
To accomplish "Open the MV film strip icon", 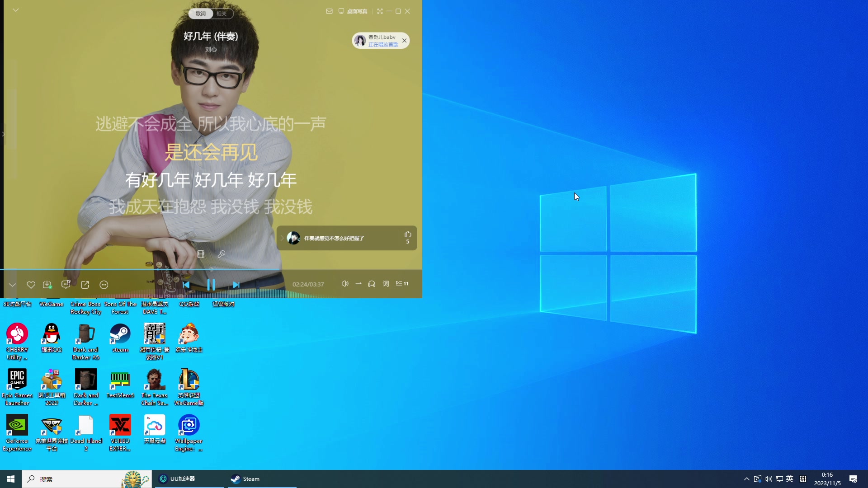I will 201,254.
